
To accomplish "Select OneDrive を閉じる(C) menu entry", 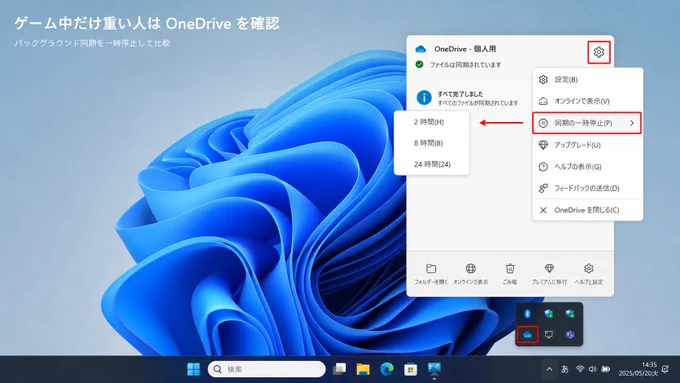I will coord(588,210).
